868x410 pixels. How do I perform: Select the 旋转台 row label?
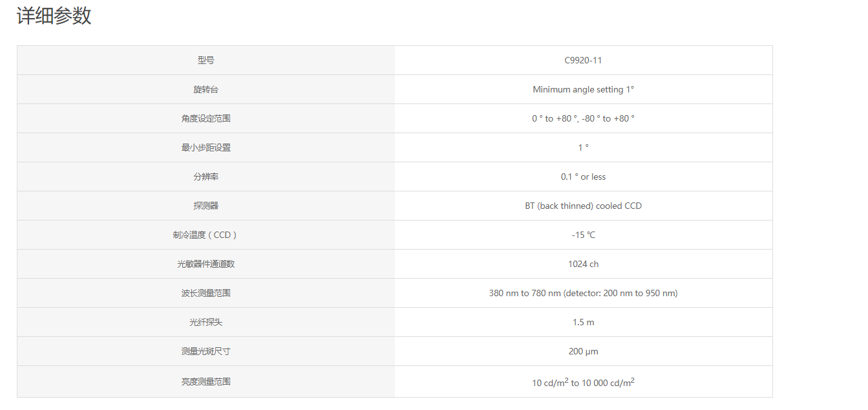pyautogui.click(x=206, y=89)
